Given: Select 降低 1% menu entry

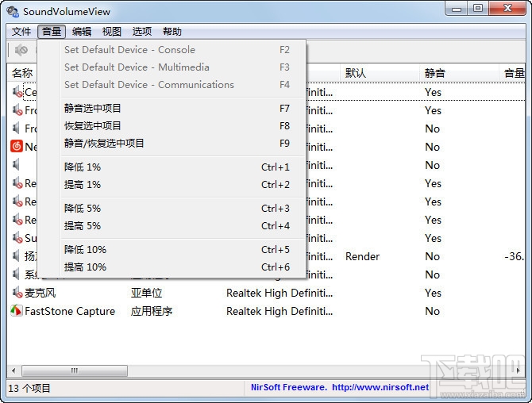Looking at the screenshot, I should click(x=176, y=167).
